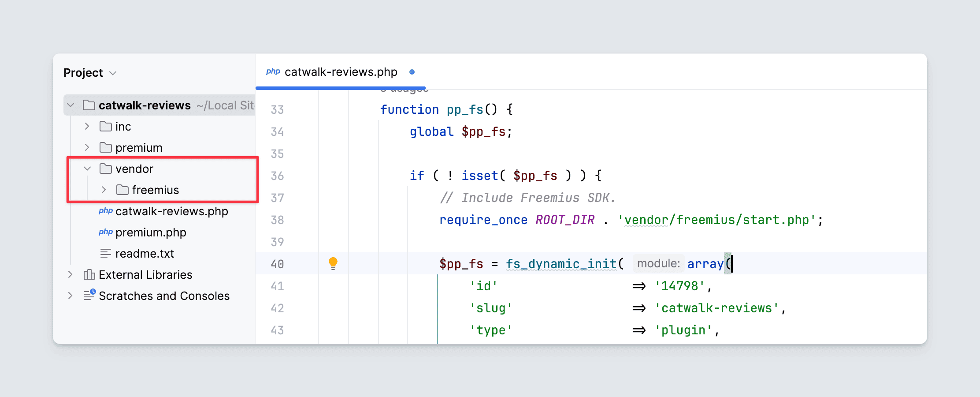Click the 'vendor/freemius/start.php' string
980x397 pixels.
tap(716, 220)
